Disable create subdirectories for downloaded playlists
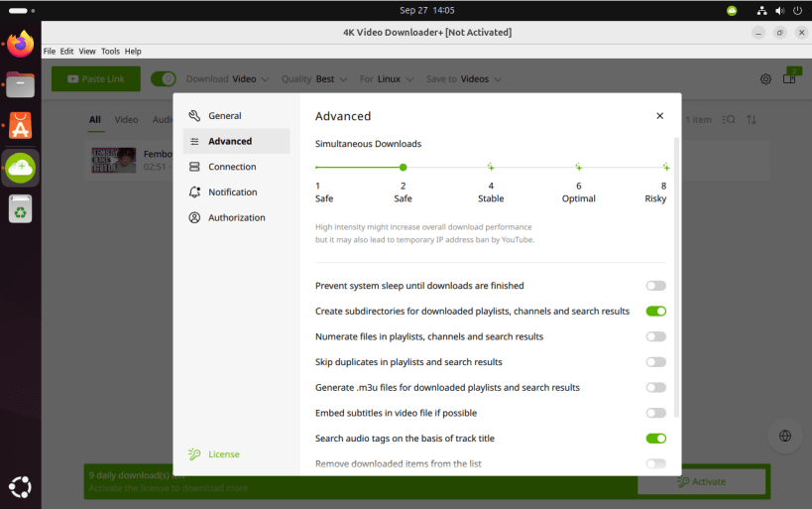 [655, 311]
